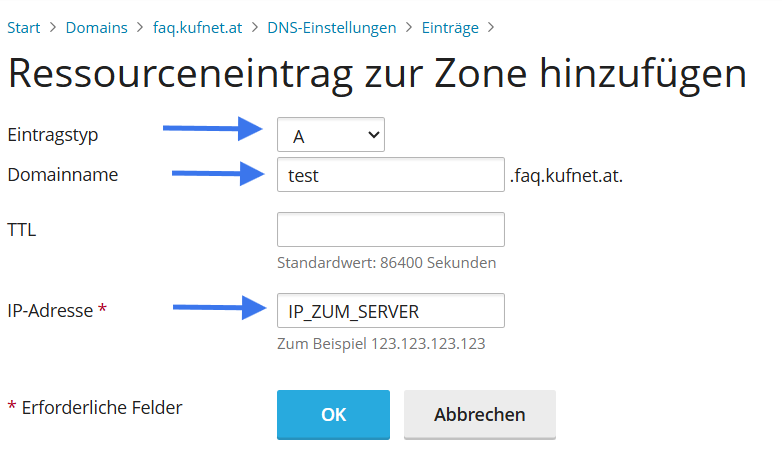This screenshot has width=782, height=465.
Task: Click into the empty TTL input field
Action: [390, 230]
